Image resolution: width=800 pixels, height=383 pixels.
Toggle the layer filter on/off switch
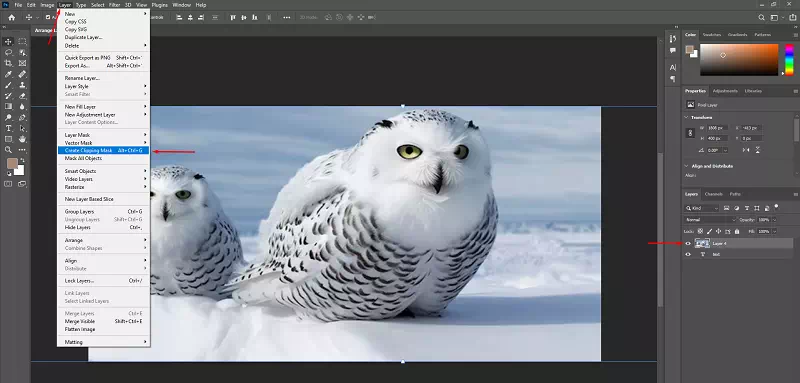tap(776, 207)
